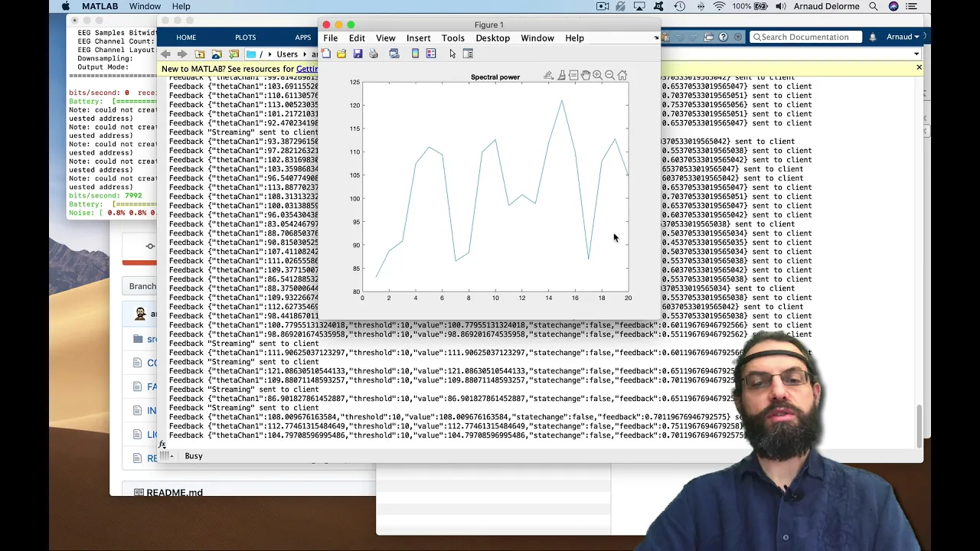The width and height of the screenshot is (980, 551).
Task: Click Wi-Fi status icon in menu bar
Action: [719, 6]
